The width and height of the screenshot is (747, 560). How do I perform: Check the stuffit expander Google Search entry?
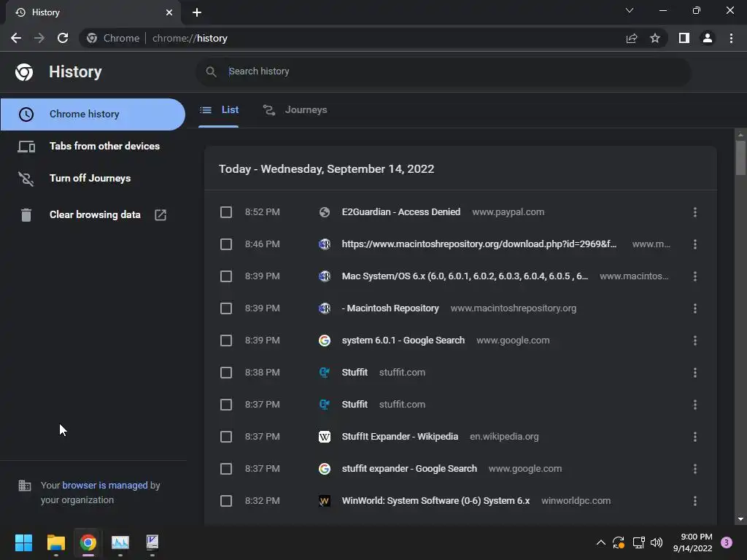(x=226, y=469)
